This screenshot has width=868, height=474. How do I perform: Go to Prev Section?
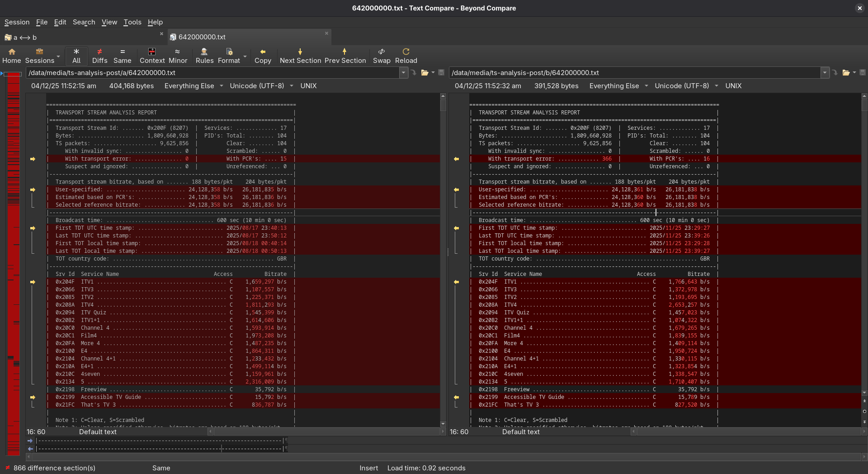[345, 56]
